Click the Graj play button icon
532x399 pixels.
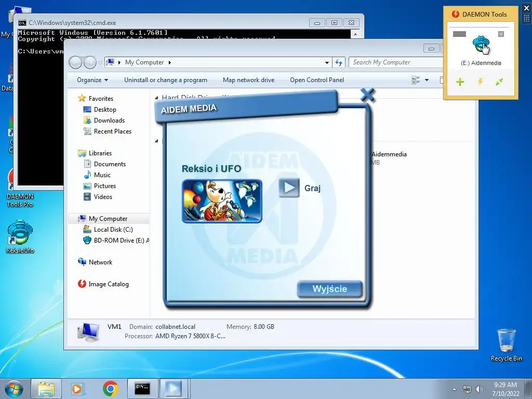click(x=289, y=188)
